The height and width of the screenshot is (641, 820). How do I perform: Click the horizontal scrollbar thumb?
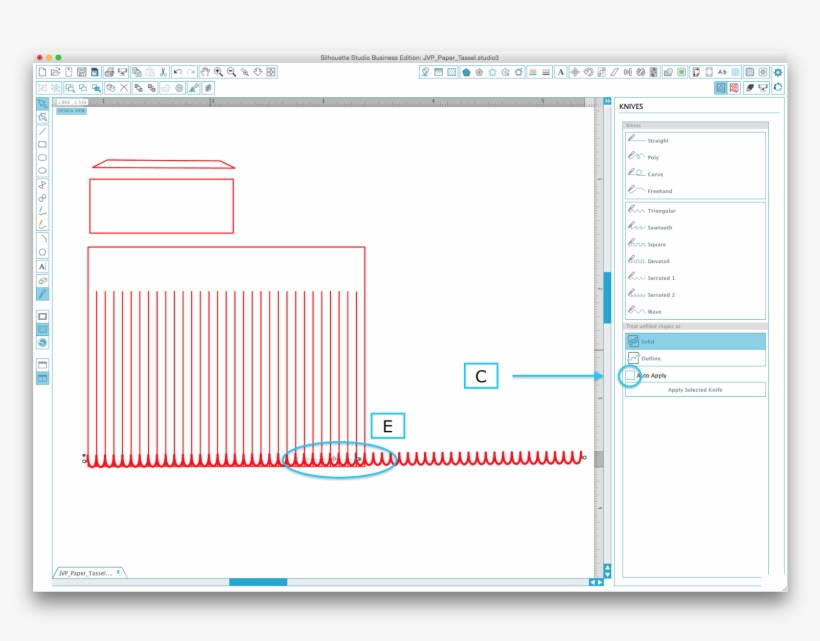tap(258, 582)
